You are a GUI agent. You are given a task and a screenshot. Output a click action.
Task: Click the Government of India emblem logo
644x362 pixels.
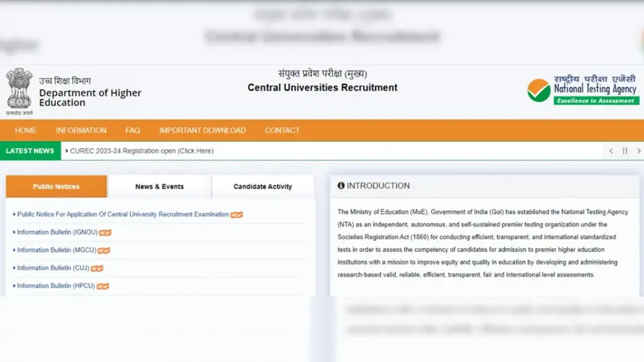coord(19,92)
